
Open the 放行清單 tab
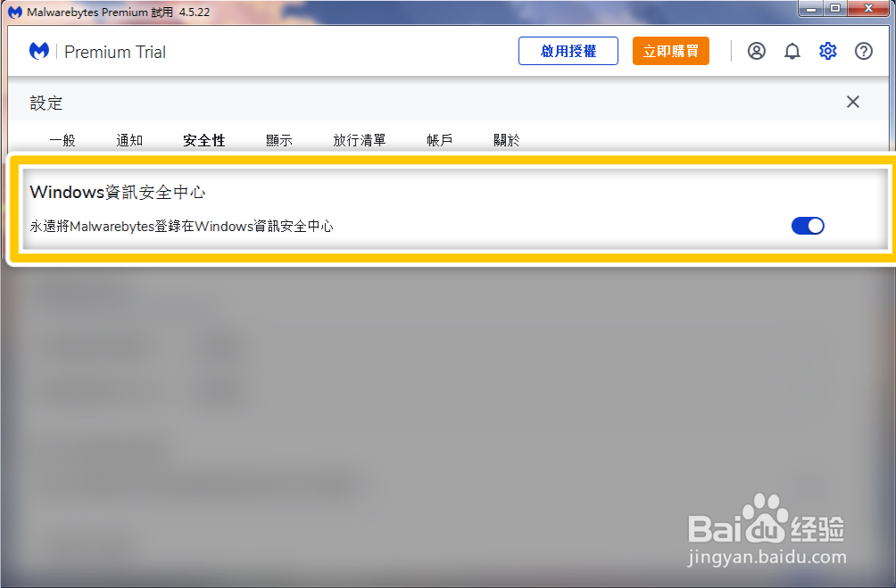coord(360,140)
